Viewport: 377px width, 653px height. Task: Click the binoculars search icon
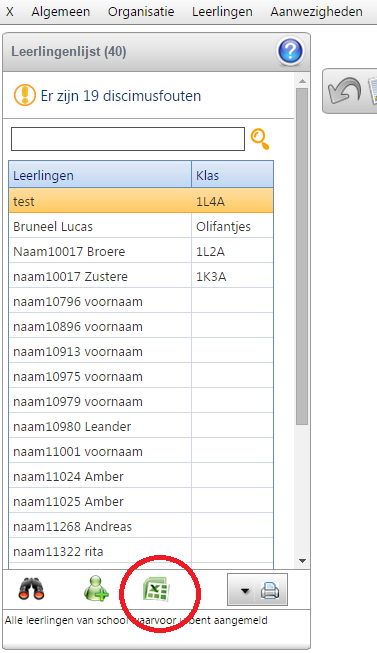click(x=31, y=589)
